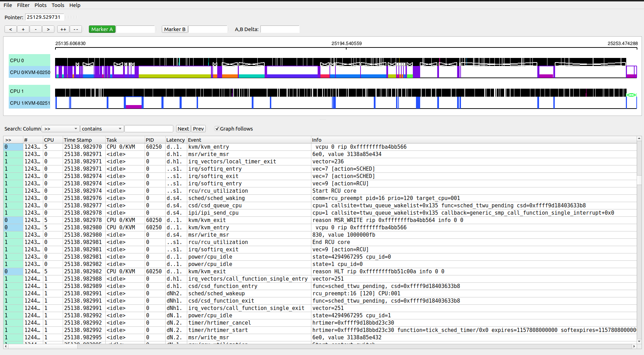
Task: Select the Marker A button
Action: point(102,29)
